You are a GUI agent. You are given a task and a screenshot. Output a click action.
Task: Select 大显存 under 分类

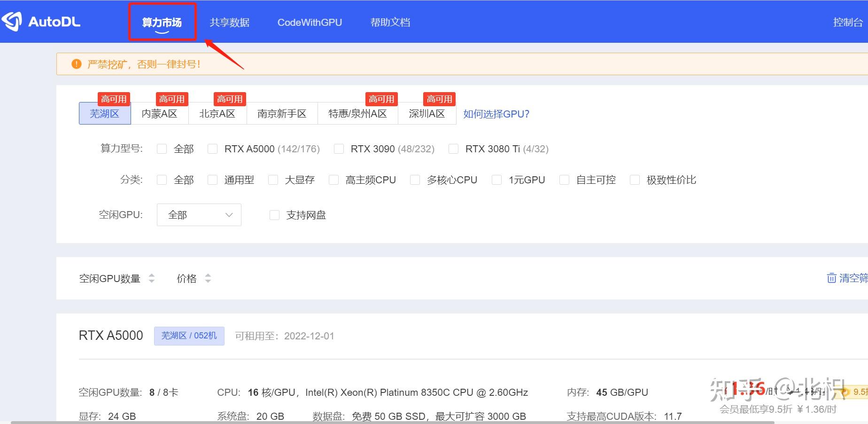point(273,180)
